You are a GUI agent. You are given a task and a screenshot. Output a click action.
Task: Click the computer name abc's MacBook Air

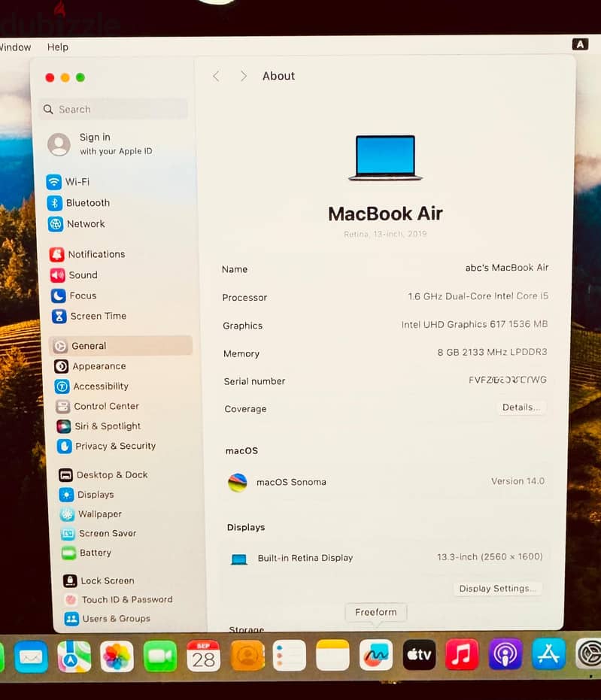pos(507,268)
